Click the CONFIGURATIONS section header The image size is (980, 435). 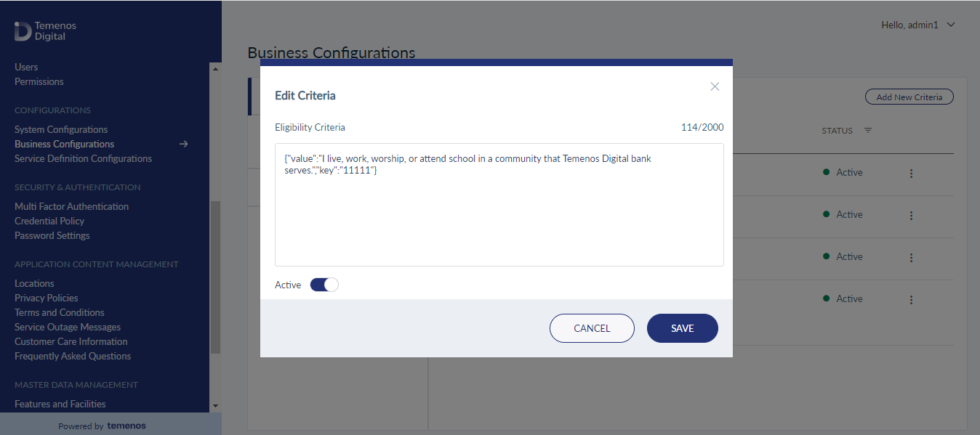pos(52,110)
